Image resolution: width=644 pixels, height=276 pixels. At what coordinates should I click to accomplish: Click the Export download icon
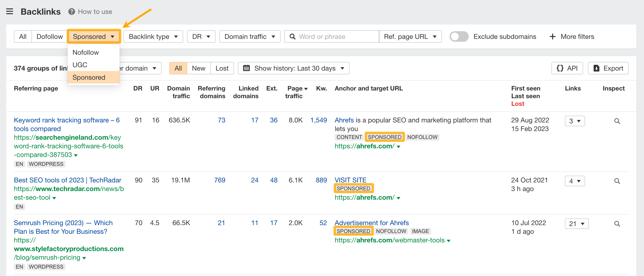coord(596,68)
